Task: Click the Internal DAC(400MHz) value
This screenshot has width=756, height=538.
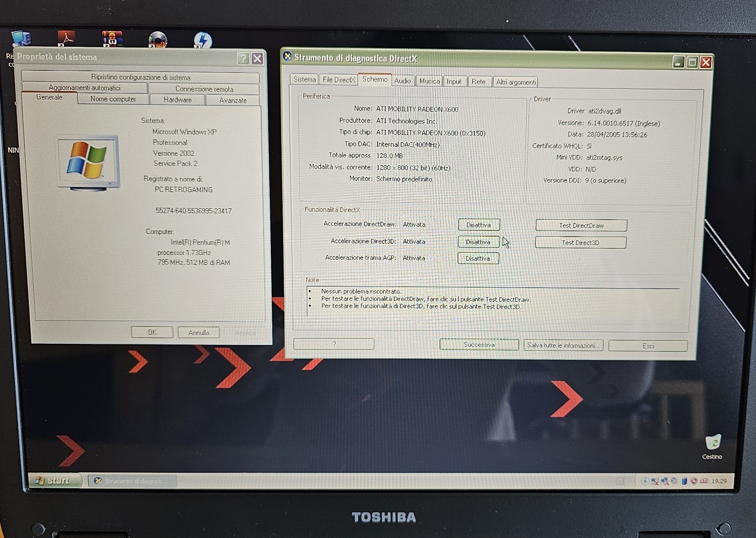Action: pos(408,145)
